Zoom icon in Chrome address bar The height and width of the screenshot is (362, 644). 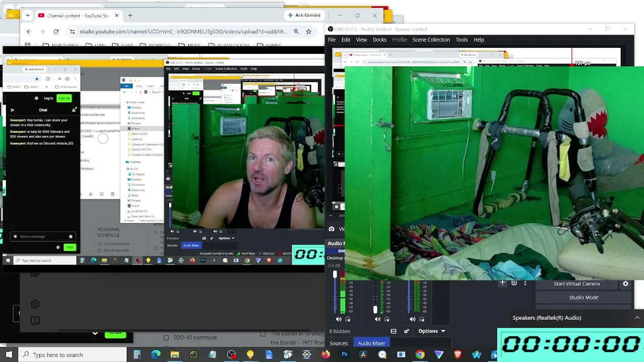tap(296, 32)
